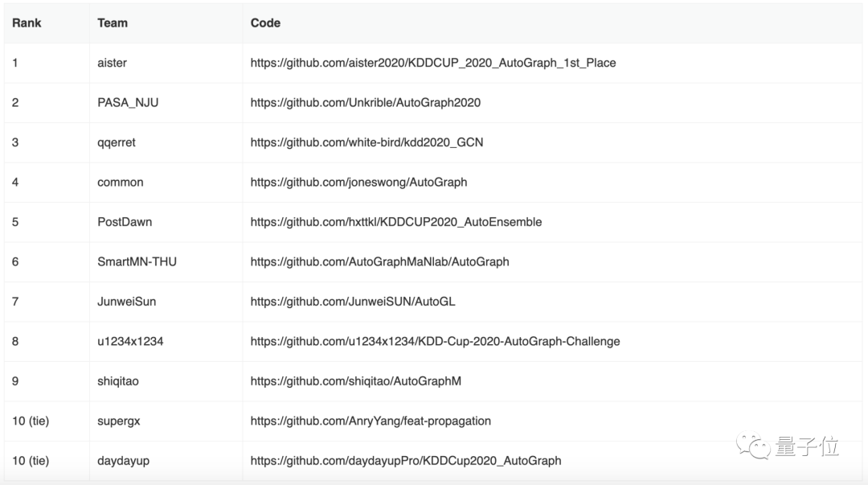
Task: Select the PASA_NJU team cell
Action: [128, 102]
